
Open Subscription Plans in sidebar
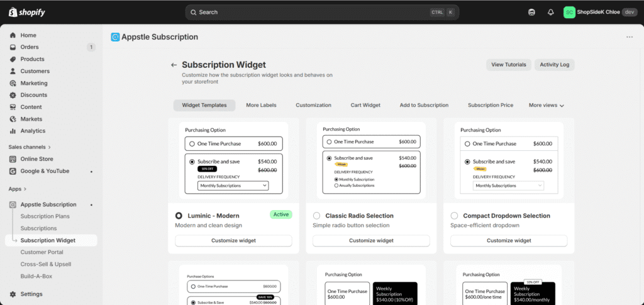(45, 216)
